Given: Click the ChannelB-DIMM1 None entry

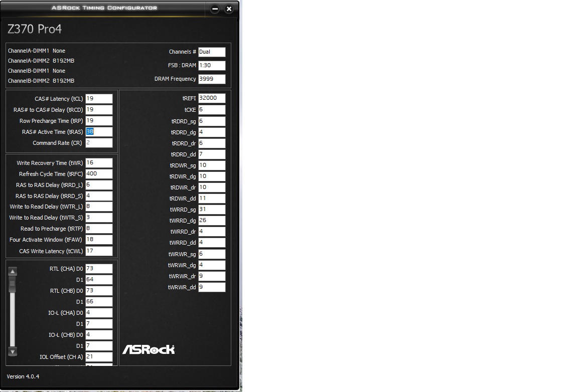Looking at the screenshot, I should point(37,71).
